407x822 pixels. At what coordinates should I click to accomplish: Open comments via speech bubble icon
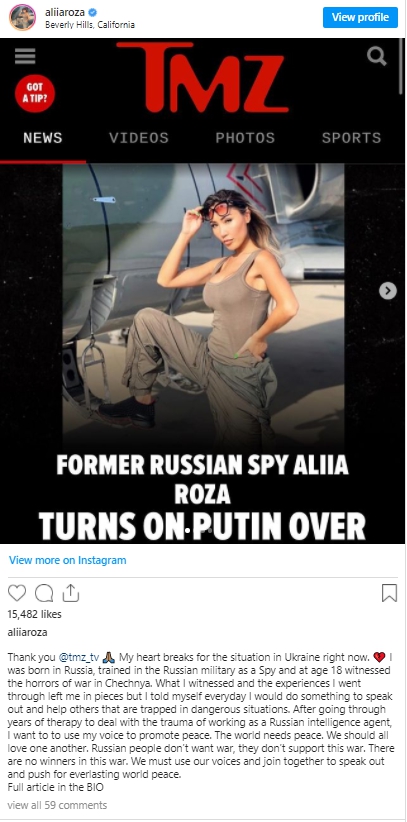[44, 593]
